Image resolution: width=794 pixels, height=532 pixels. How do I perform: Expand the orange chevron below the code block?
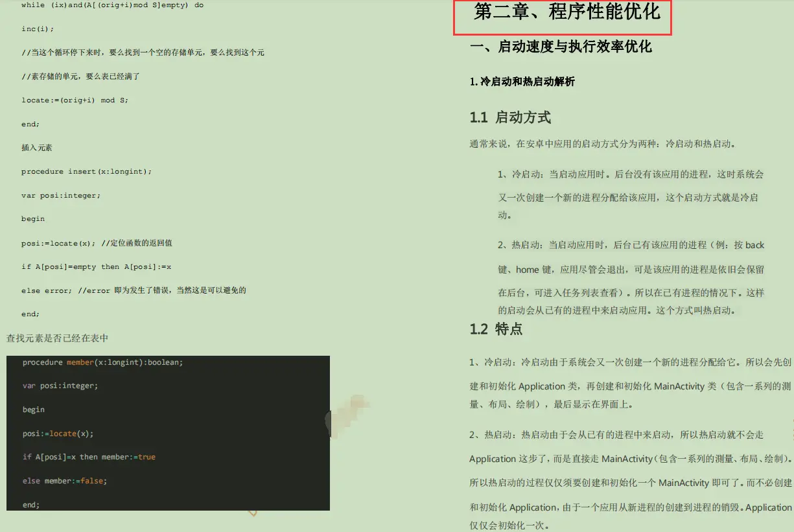tap(251, 512)
